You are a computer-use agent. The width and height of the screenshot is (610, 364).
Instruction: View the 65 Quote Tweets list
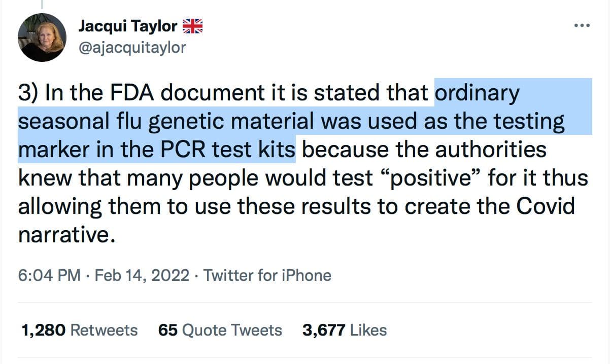click(220, 330)
